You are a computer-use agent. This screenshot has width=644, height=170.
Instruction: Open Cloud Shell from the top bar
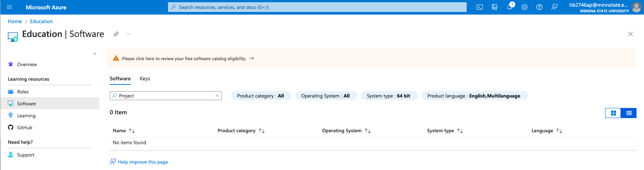pyautogui.click(x=480, y=7)
